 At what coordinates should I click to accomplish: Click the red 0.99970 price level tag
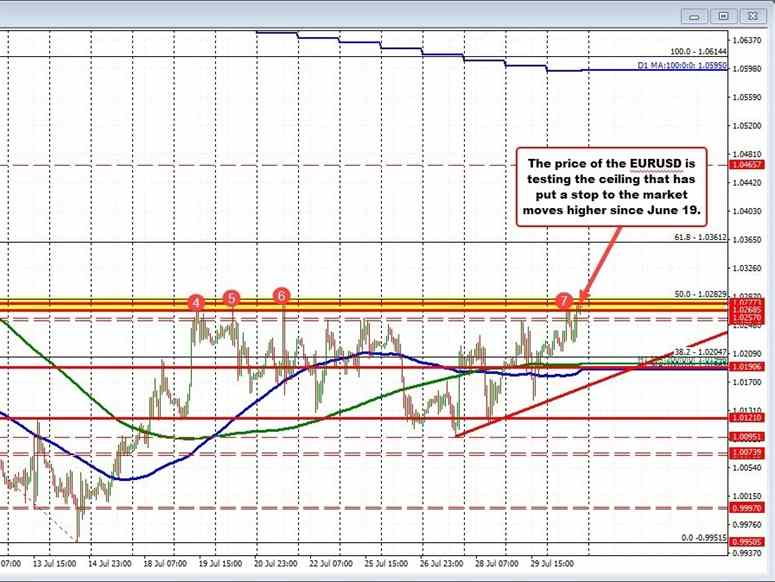747,508
